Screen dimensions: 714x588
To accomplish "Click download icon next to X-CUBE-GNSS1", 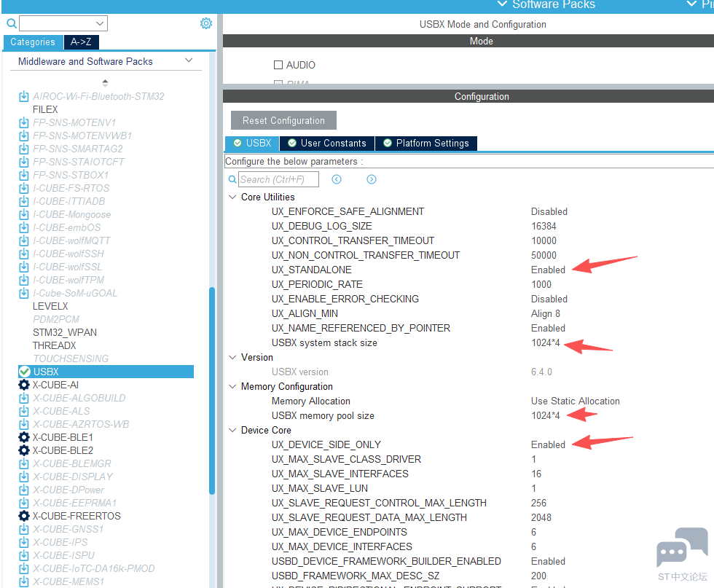I will click(23, 529).
